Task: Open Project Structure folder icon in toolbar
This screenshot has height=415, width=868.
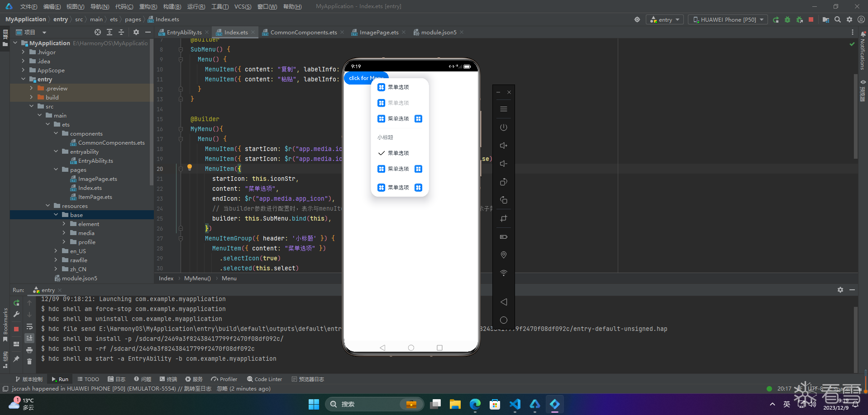Action: [x=826, y=19]
